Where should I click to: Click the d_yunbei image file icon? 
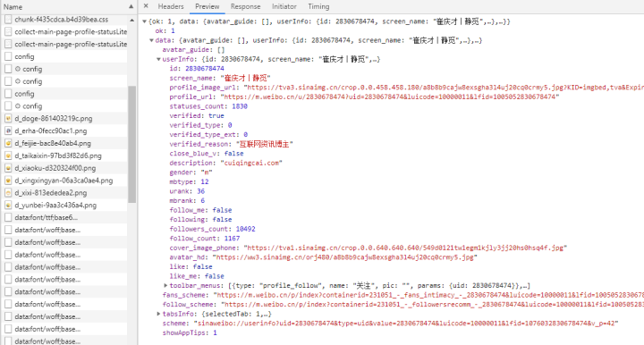pos(8,205)
